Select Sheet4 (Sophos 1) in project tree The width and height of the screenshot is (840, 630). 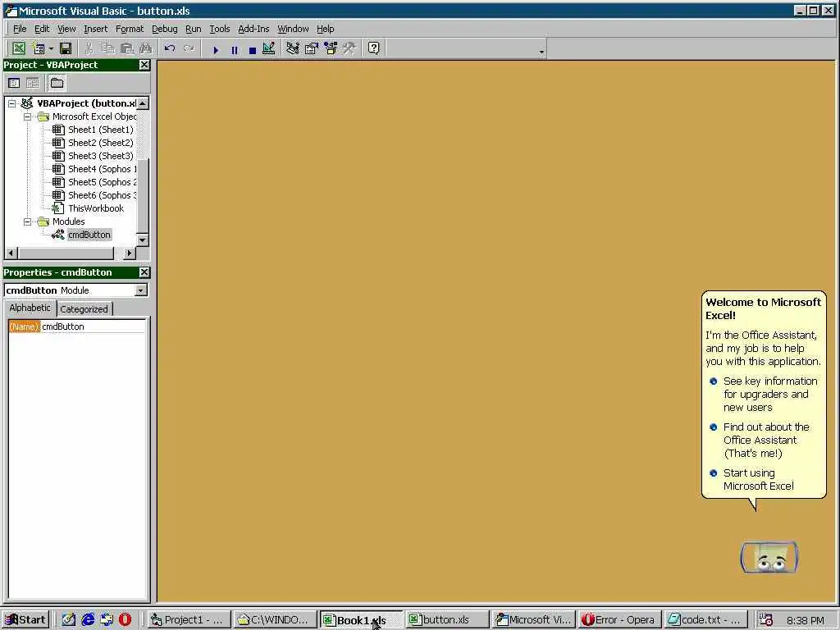tap(102, 169)
